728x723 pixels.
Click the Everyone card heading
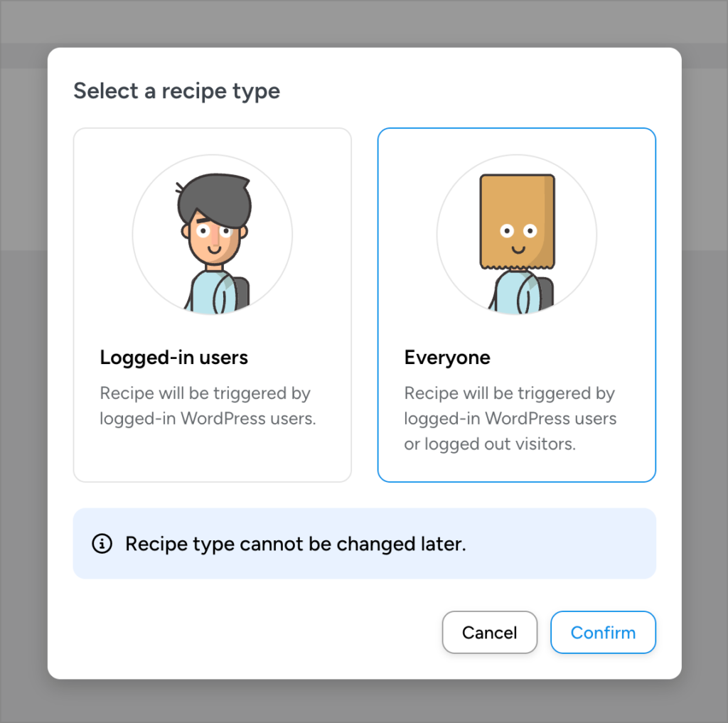pyautogui.click(x=447, y=358)
